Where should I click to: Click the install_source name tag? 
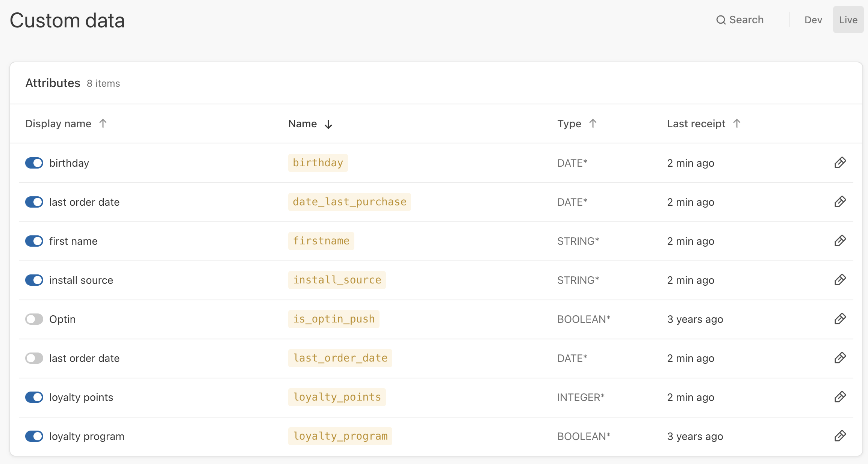[337, 280]
